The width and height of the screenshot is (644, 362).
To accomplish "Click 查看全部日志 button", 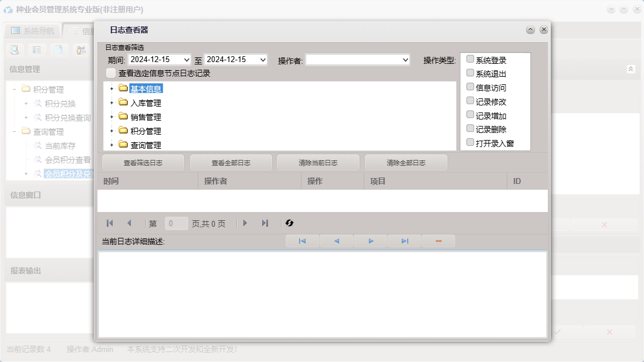I will pos(231,163).
